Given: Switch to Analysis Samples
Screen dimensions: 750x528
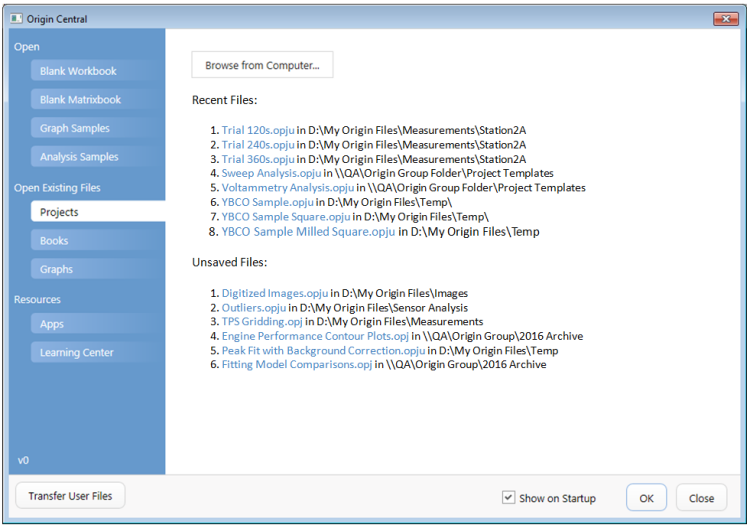Looking at the screenshot, I should [x=79, y=157].
